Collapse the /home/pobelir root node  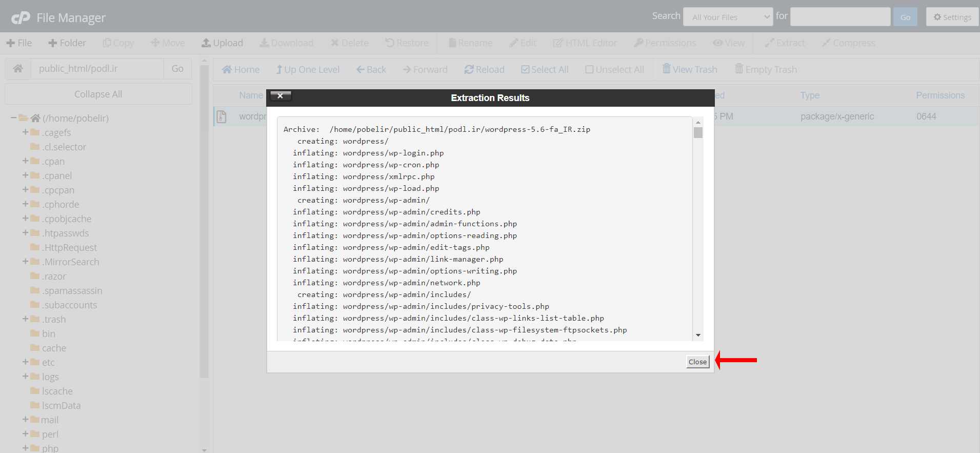[x=13, y=118]
